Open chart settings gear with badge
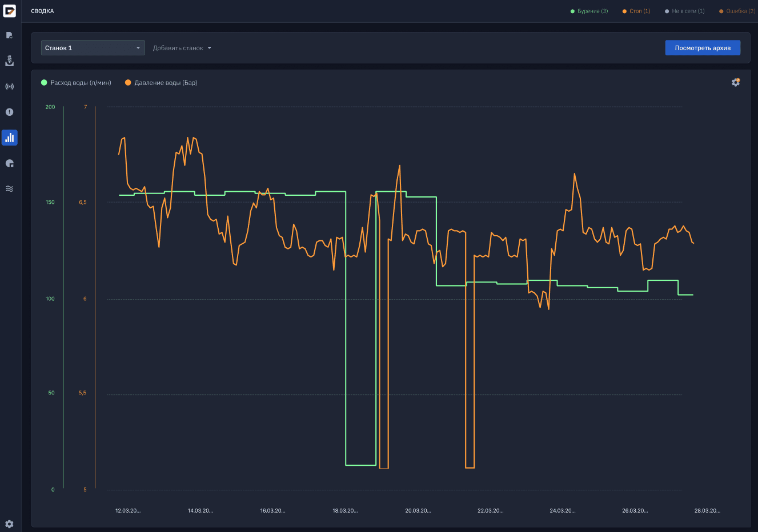The image size is (758, 532). 736,82
